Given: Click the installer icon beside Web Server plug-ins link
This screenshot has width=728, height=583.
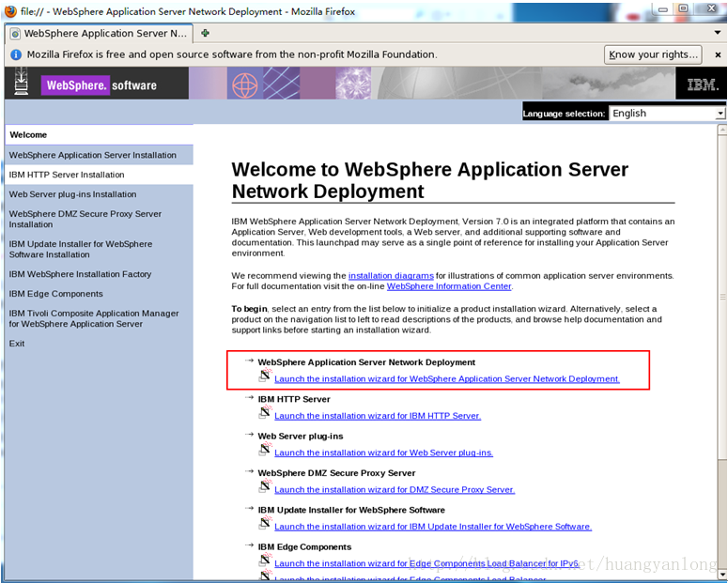Looking at the screenshot, I should click(265, 449).
